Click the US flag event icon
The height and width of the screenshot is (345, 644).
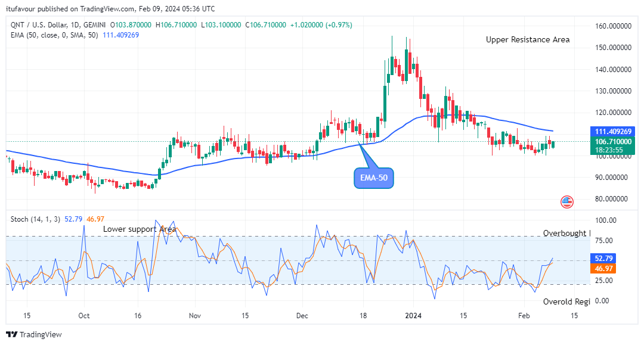(x=567, y=202)
